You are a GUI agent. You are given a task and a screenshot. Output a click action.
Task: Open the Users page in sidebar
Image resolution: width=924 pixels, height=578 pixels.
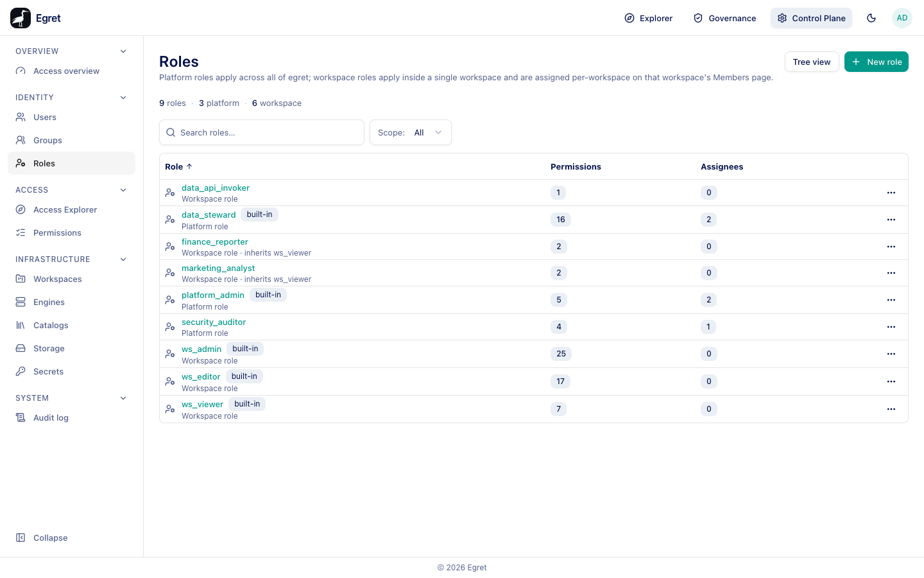tap(71, 117)
